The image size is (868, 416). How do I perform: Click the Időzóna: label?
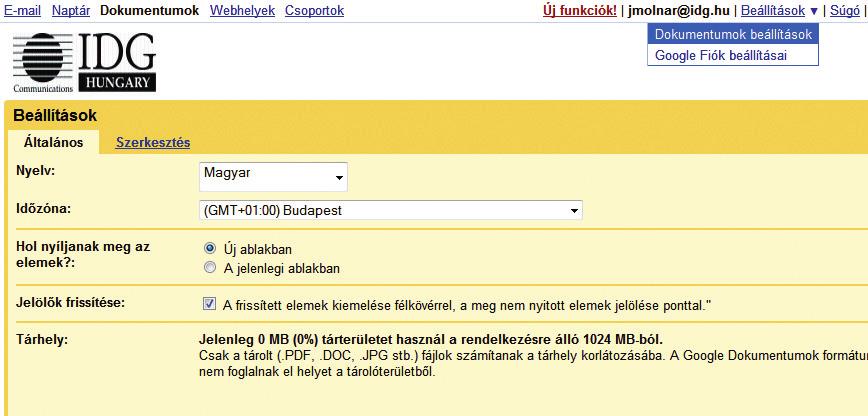point(44,209)
